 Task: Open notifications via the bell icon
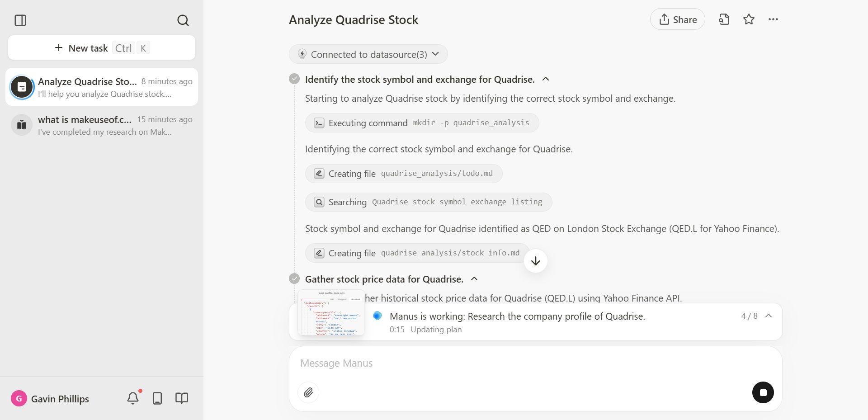click(133, 398)
